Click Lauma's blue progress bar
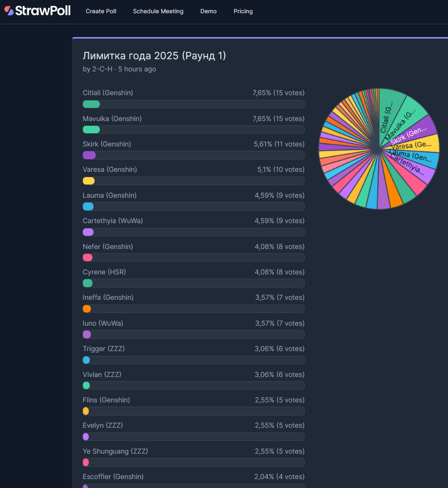Image resolution: width=448 pixels, height=488 pixels. [88, 206]
